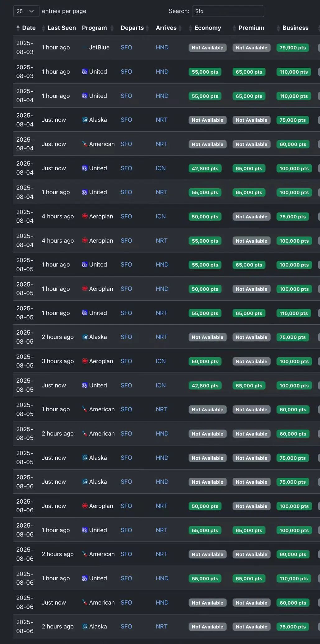Click the Economy column sort arrows
320x644 pixels.
(x=190, y=28)
